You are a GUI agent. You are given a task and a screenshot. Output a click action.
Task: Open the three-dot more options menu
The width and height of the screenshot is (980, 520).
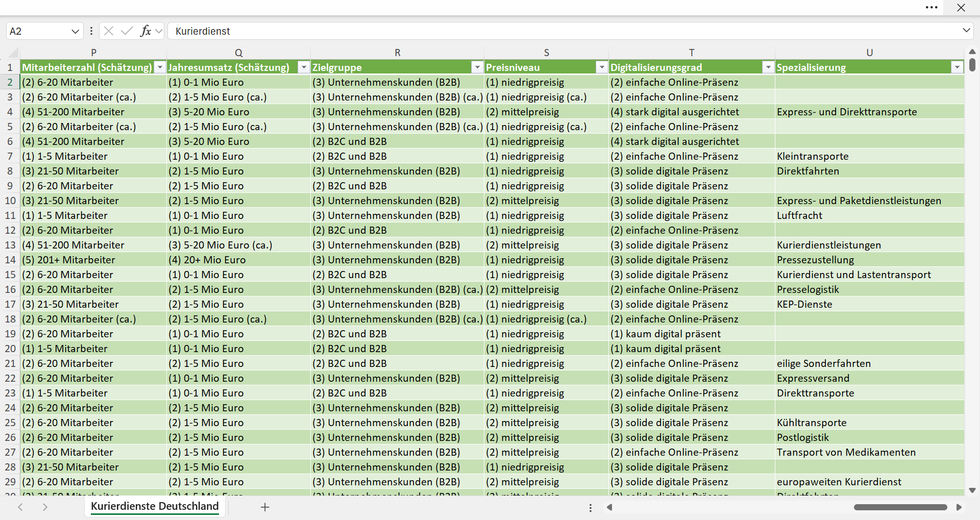coord(932,8)
